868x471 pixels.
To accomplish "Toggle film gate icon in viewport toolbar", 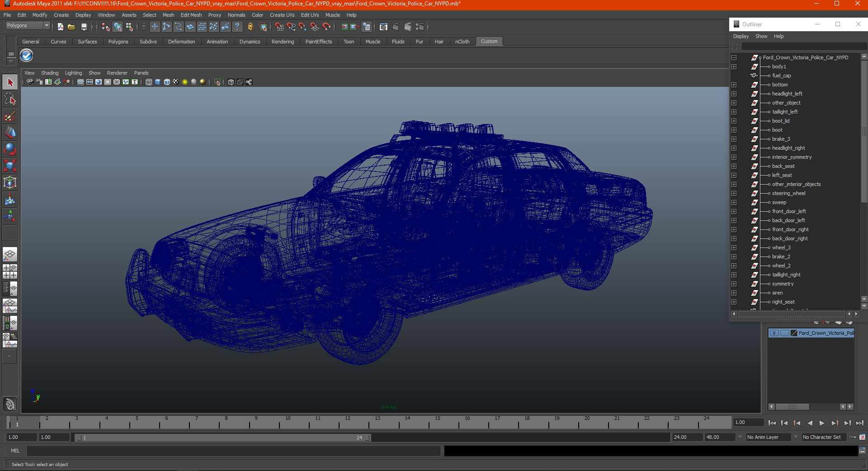I will click(x=90, y=82).
